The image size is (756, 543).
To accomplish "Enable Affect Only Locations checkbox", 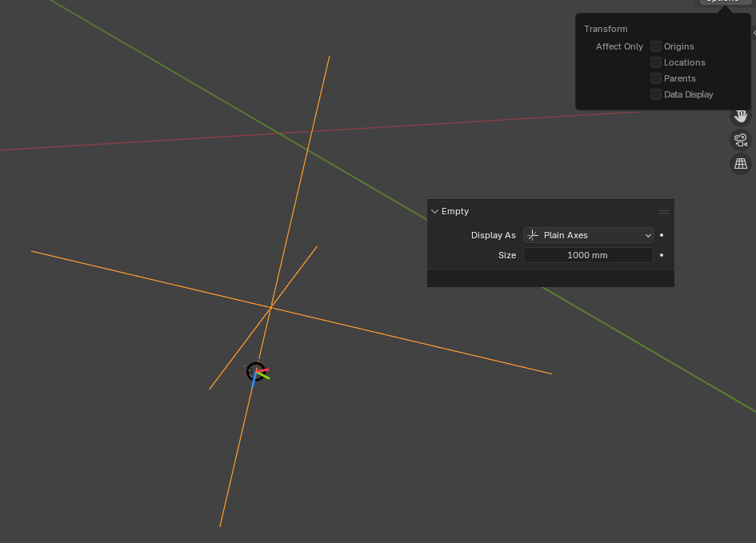I will [x=656, y=62].
